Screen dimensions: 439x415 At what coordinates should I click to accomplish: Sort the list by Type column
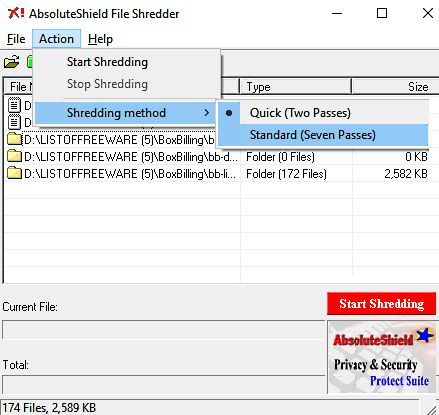click(x=295, y=87)
